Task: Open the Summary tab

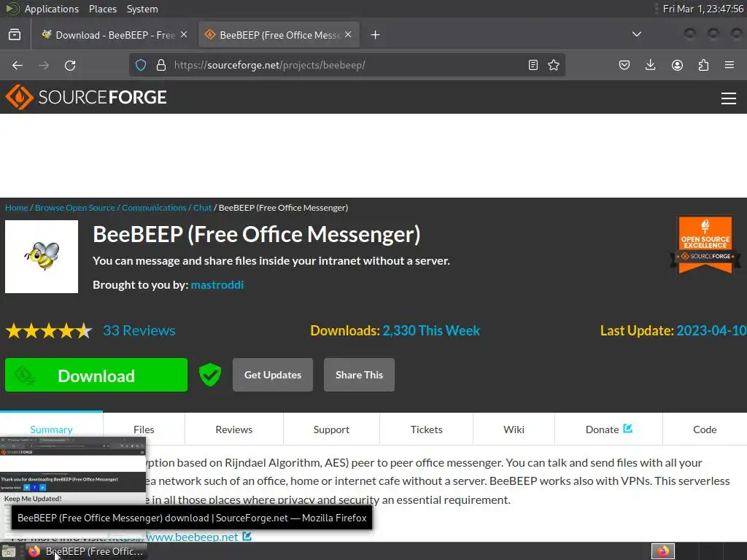Action: pyautogui.click(x=52, y=429)
